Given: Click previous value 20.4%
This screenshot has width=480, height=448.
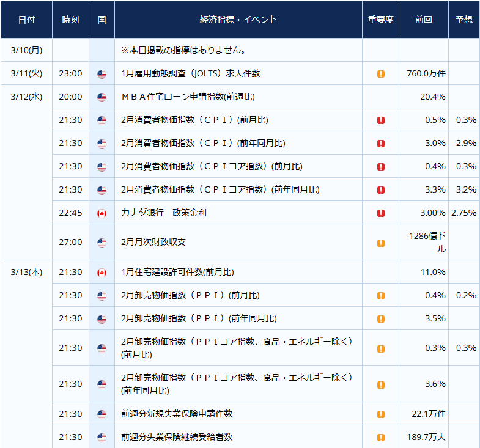Looking at the screenshot, I should (433, 97).
